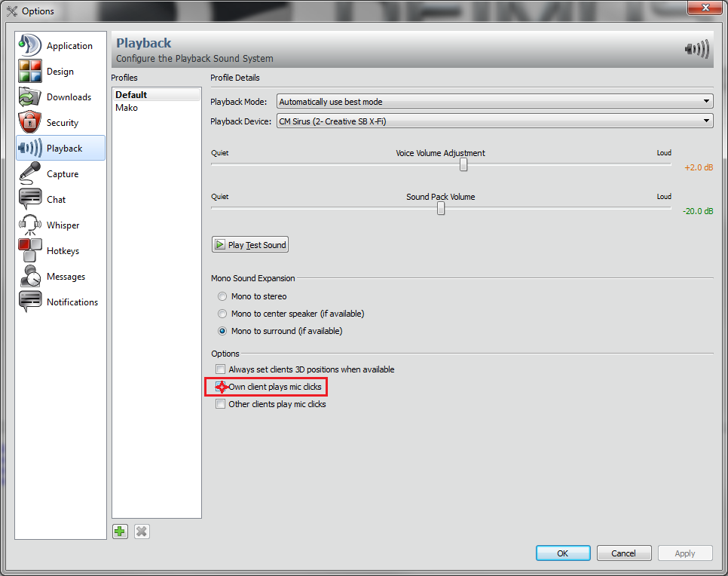Screen dimensions: 728x576
Task: Open the Whisper headset icon
Action: coord(29,225)
